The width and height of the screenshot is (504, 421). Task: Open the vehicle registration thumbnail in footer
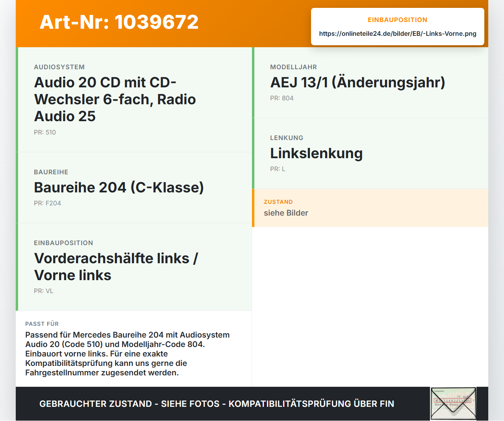[x=453, y=404]
